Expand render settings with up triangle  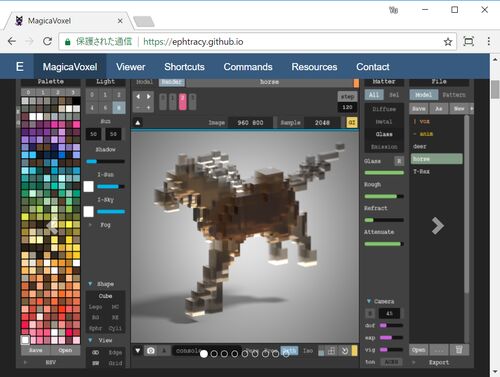(x=138, y=123)
